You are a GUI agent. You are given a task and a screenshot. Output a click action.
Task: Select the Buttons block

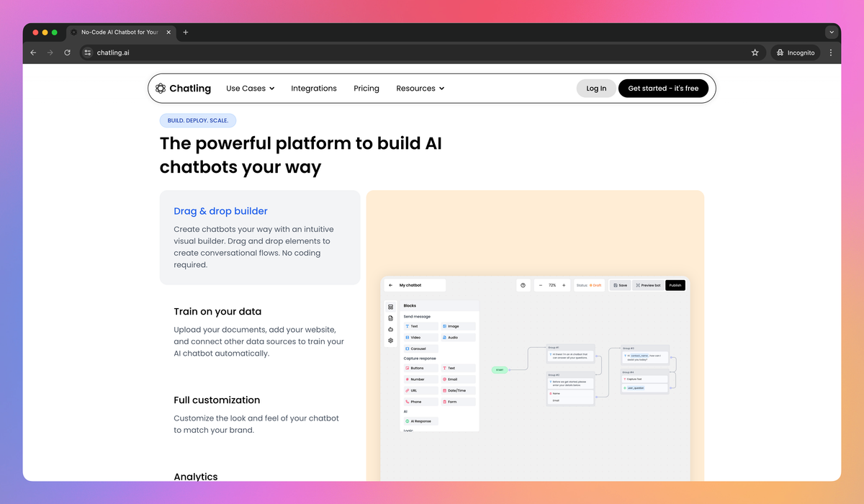coord(420,368)
